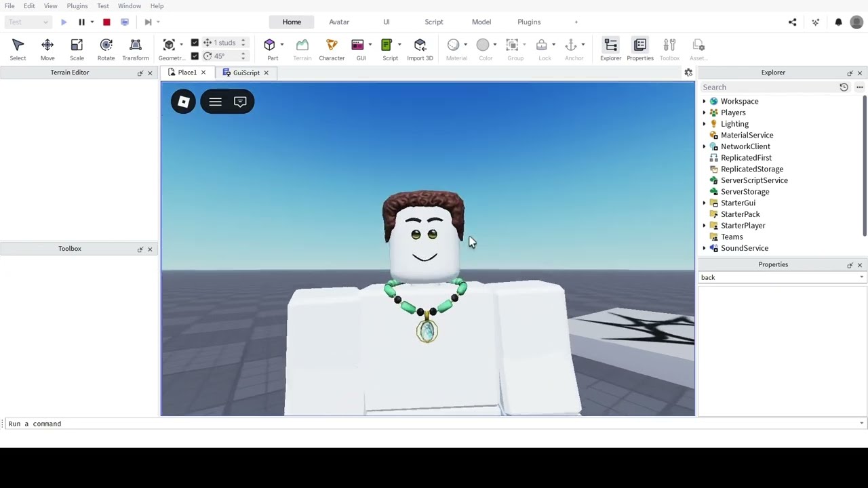The width and height of the screenshot is (868, 488).
Task: Add a new ribbon tab with plus
Action: point(576,22)
